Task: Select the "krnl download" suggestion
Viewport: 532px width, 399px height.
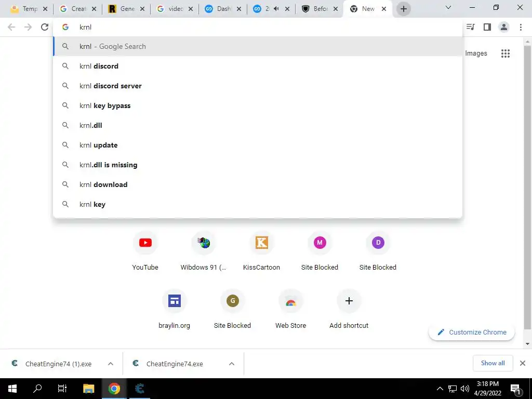Action: [258, 184]
